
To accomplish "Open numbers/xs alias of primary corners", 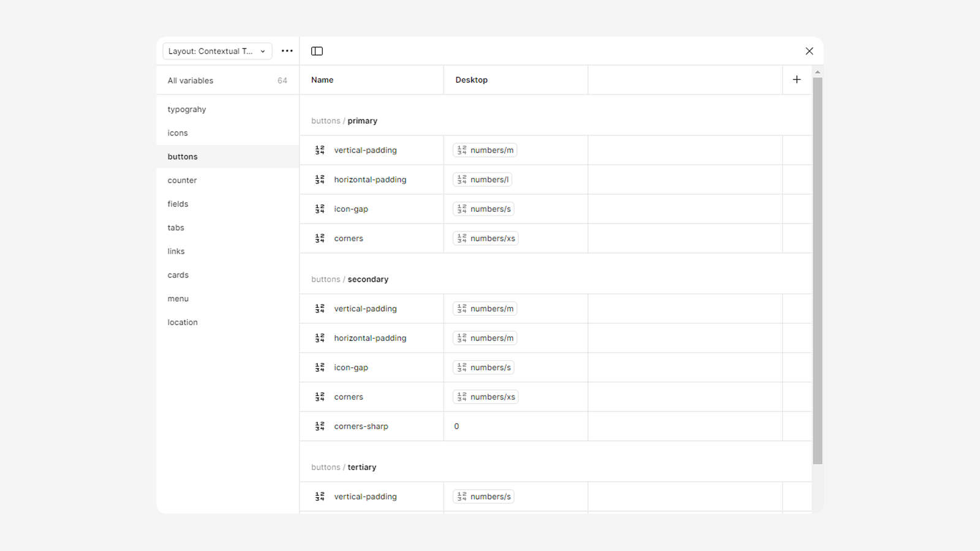I will (x=486, y=239).
